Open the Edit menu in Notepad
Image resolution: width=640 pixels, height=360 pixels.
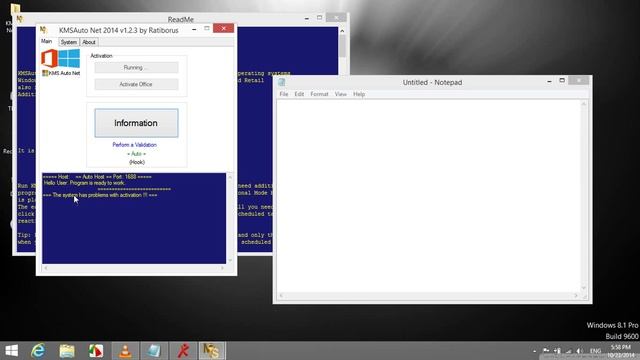pyautogui.click(x=299, y=94)
